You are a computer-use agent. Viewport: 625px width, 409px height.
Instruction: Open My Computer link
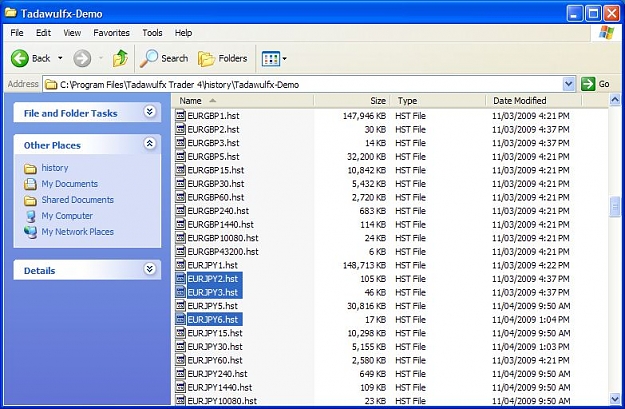(67, 216)
